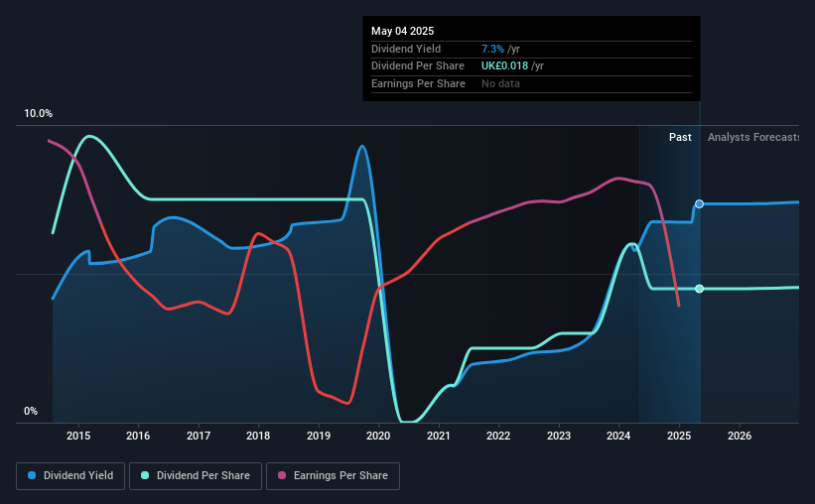
Task: Click the No data earnings value
Action: (x=500, y=83)
